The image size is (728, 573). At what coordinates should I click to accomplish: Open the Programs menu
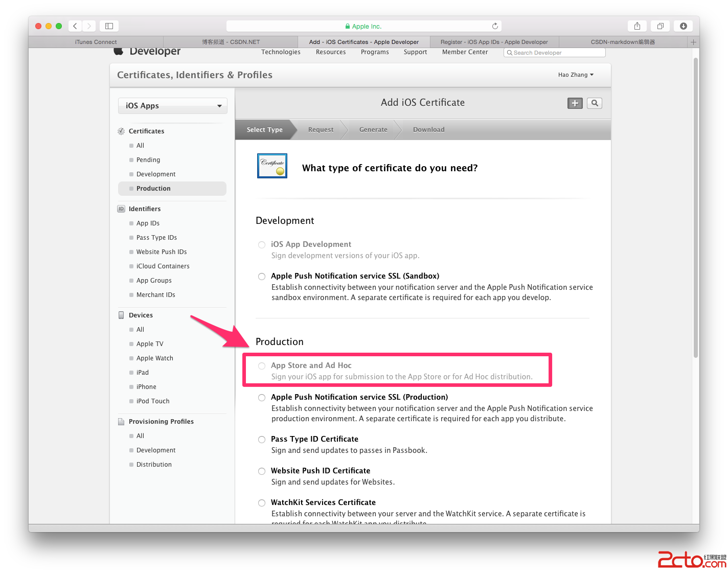[375, 52]
